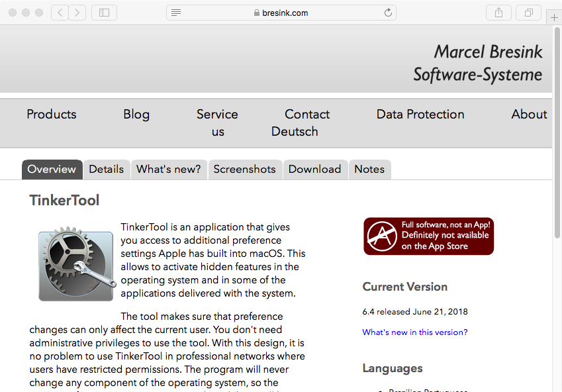Follow 'What's new in this version?' link
Viewport: 562px width, 392px height.
pos(414,332)
